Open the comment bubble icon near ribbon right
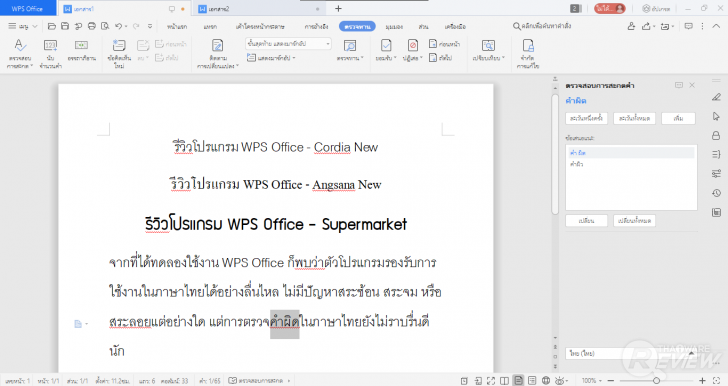 [689, 26]
